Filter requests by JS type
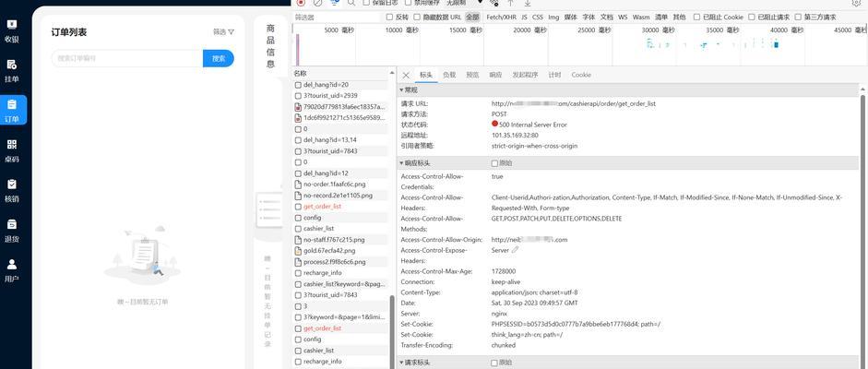This screenshot has height=369, width=868. coord(524,18)
